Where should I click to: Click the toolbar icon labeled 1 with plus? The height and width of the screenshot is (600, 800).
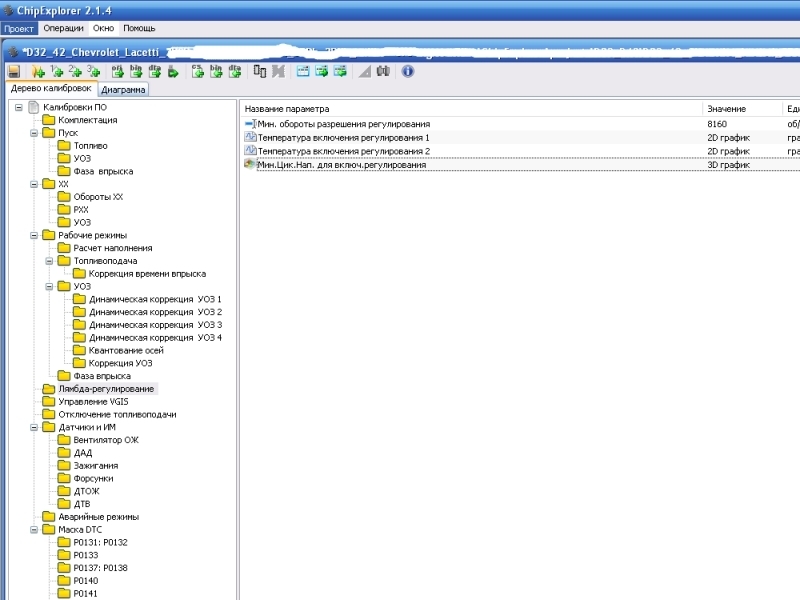click(x=56, y=72)
